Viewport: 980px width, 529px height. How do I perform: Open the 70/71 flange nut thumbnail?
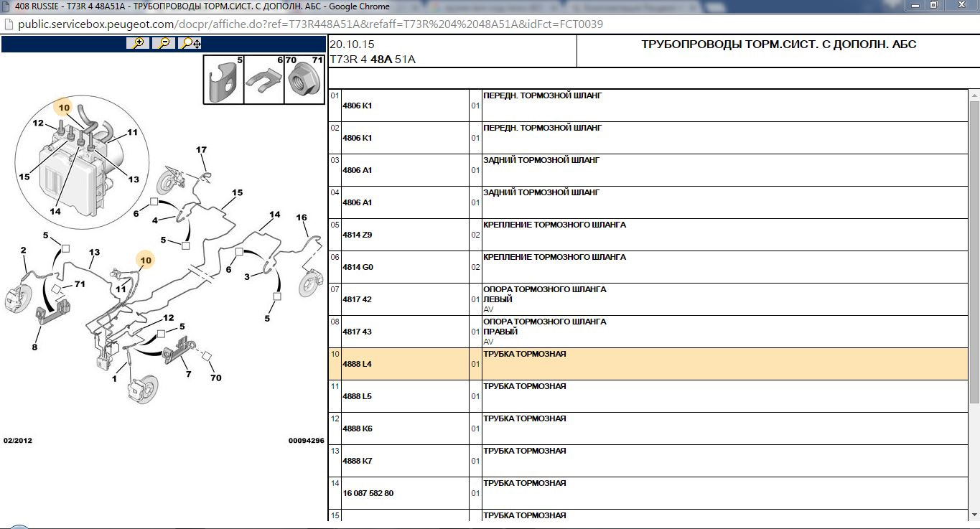coord(304,80)
